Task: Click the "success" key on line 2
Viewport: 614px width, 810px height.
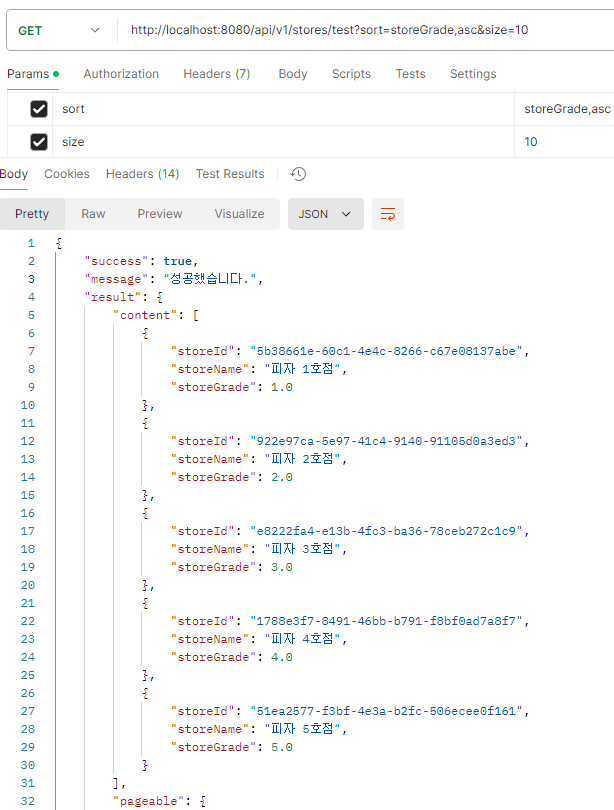Action: (116, 261)
